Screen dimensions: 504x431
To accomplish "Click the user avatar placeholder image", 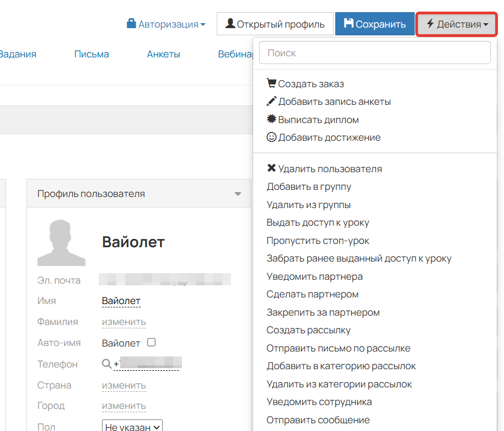I will click(61, 243).
